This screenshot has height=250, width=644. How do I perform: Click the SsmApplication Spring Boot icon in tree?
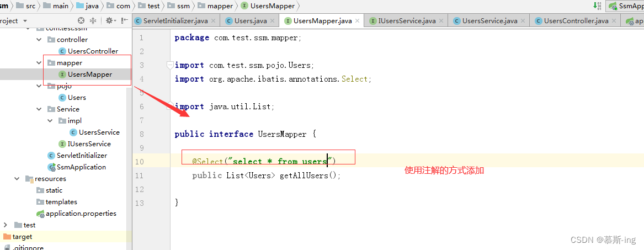pos(52,167)
